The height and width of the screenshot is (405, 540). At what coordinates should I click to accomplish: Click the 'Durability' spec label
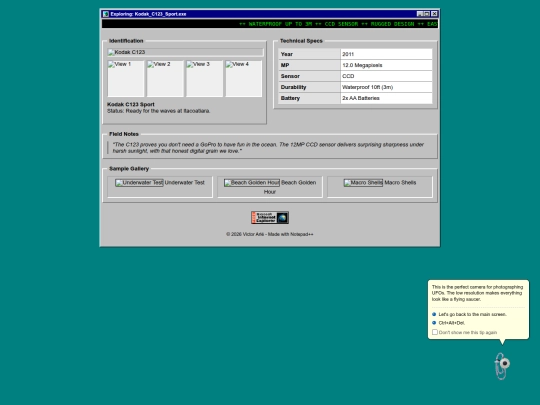point(293,87)
